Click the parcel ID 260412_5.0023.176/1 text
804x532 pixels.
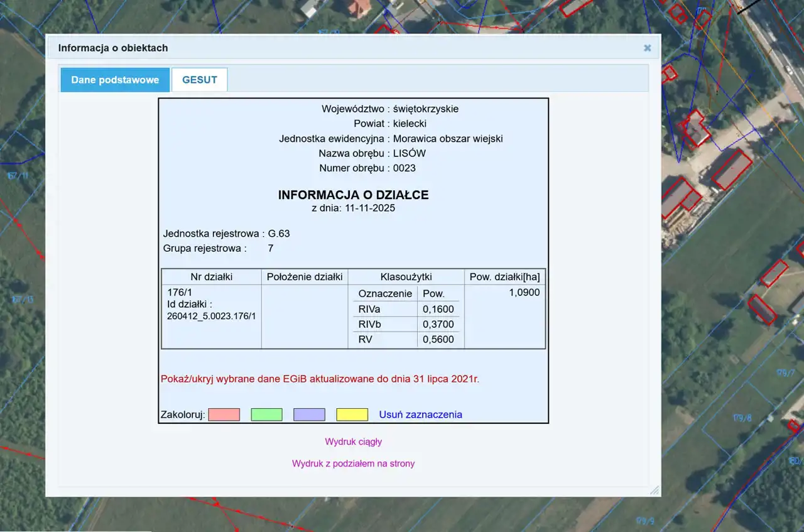click(x=211, y=316)
